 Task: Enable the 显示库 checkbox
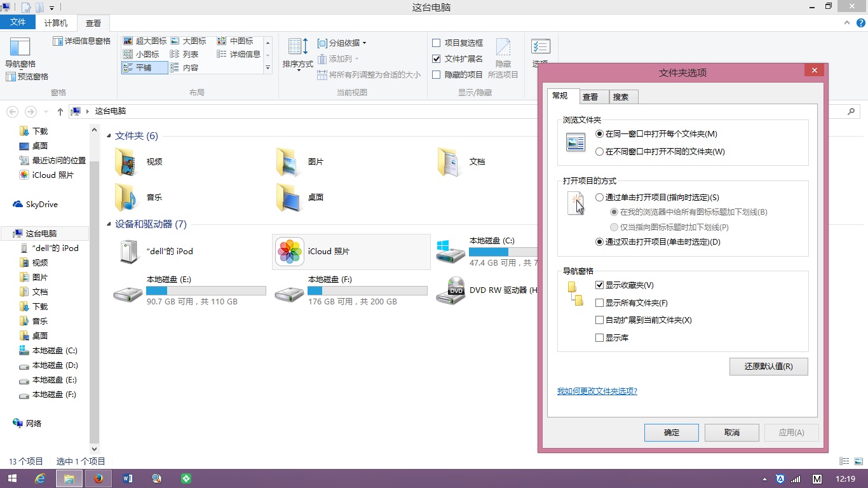point(599,338)
